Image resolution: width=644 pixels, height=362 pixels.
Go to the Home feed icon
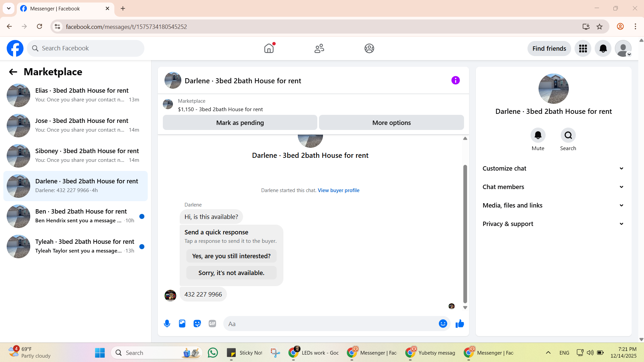click(269, 48)
